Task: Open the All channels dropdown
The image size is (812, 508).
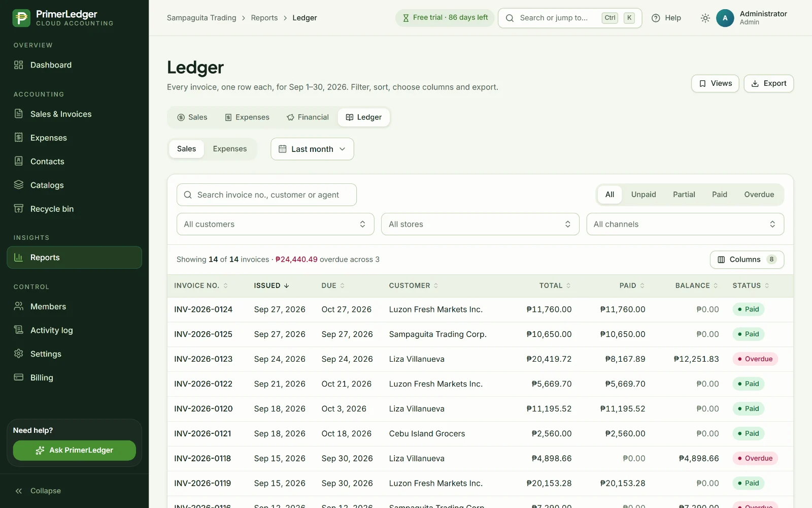Action: [x=685, y=224]
